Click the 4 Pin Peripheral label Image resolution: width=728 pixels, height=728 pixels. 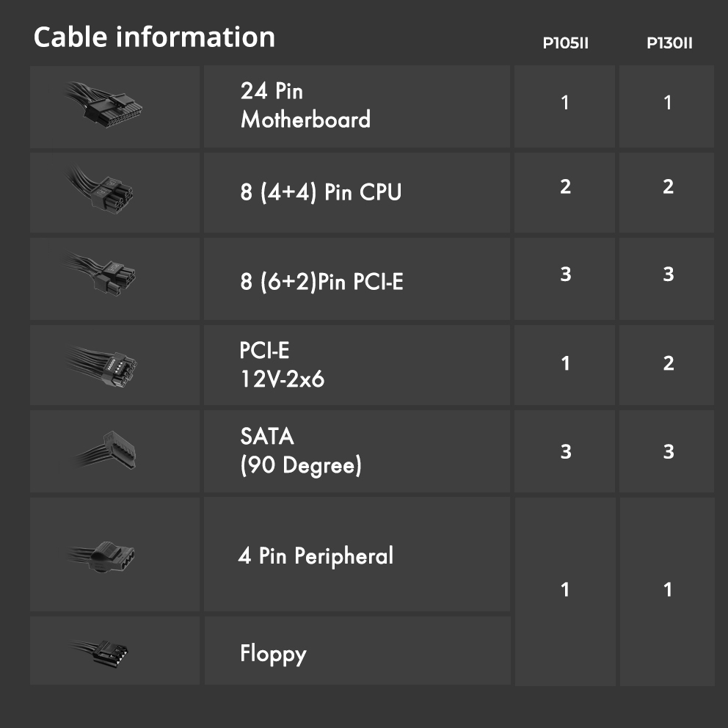coord(316,556)
